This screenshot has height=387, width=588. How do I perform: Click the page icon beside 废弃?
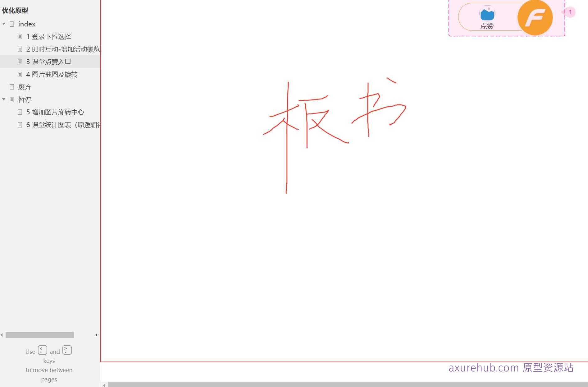12,87
